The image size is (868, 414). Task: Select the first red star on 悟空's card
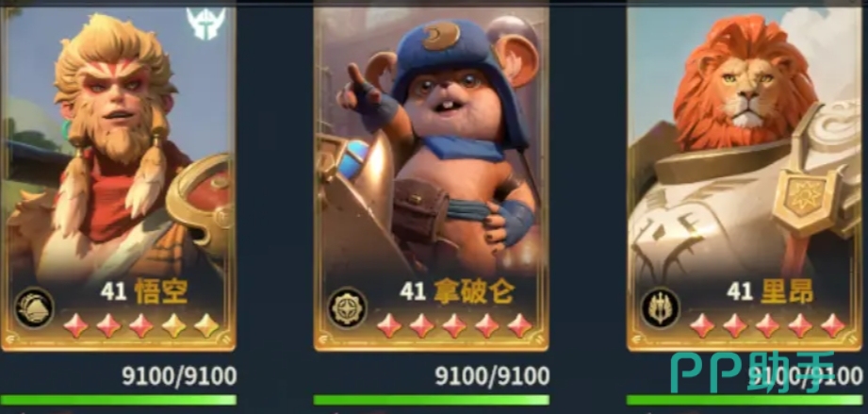tap(75, 325)
